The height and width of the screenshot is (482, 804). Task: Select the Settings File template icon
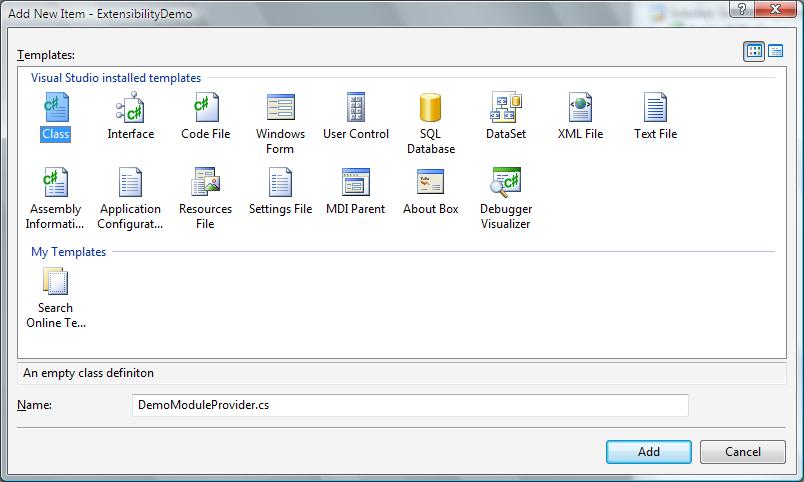click(x=280, y=182)
